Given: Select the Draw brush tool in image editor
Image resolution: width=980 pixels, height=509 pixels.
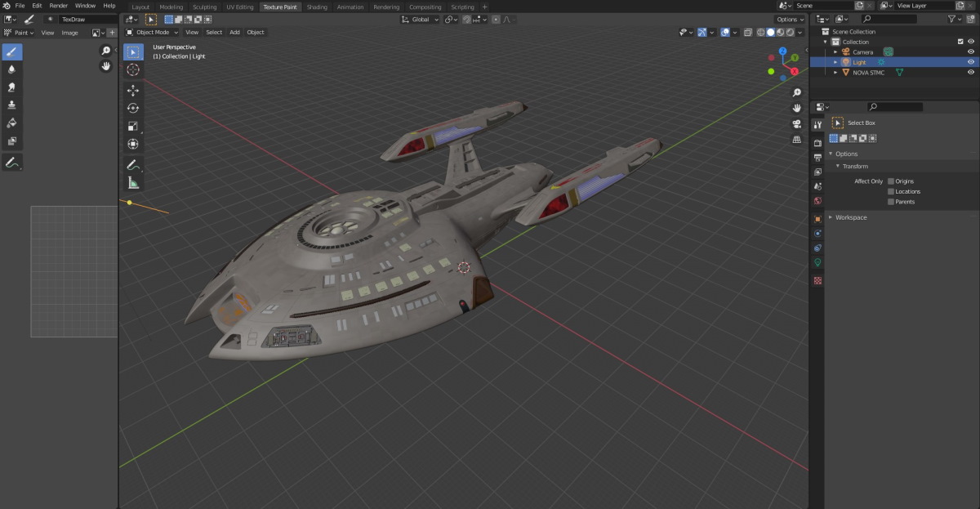Looking at the screenshot, I should click(11, 51).
